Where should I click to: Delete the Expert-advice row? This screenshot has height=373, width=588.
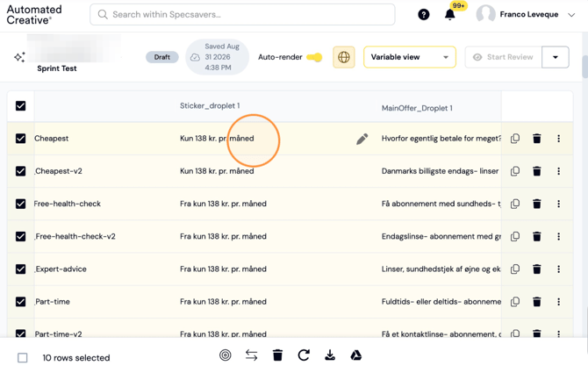click(536, 269)
